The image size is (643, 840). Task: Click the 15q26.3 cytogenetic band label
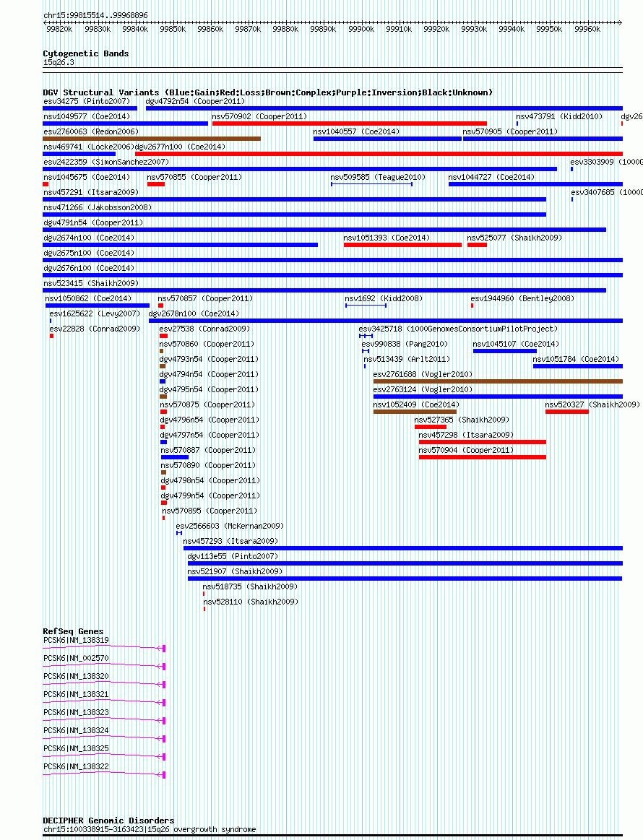coord(59,62)
